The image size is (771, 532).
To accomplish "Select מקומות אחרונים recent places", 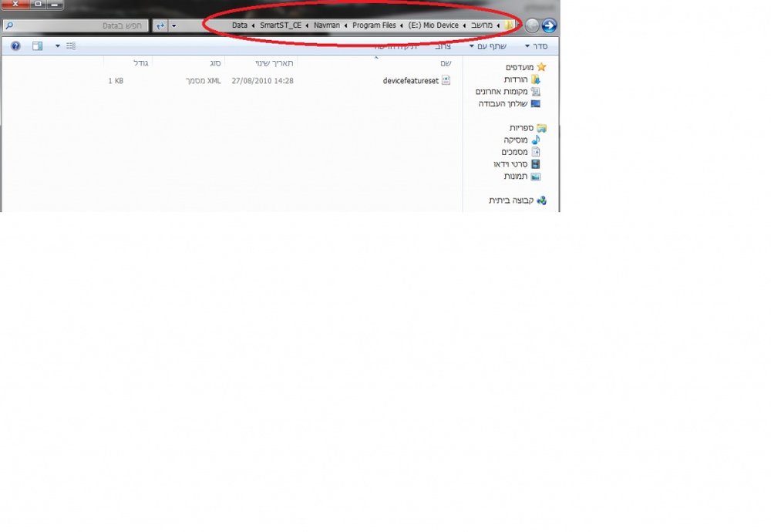I will point(507,92).
